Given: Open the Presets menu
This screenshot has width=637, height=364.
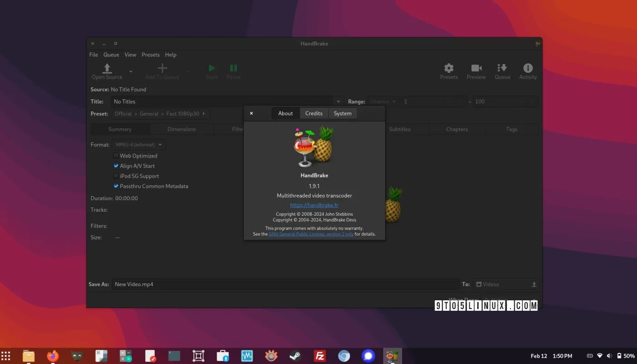Looking at the screenshot, I should pos(151,55).
